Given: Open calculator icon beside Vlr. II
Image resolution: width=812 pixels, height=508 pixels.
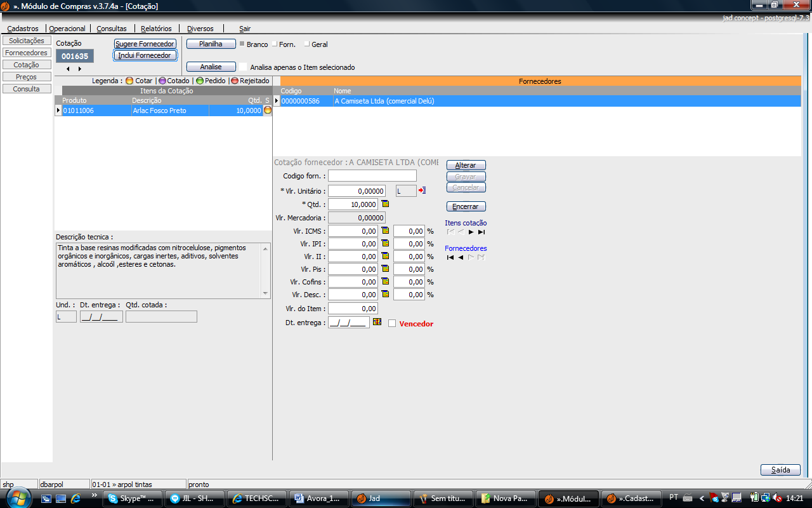Looking at the screenshot, I should click(x=384, y=256).
